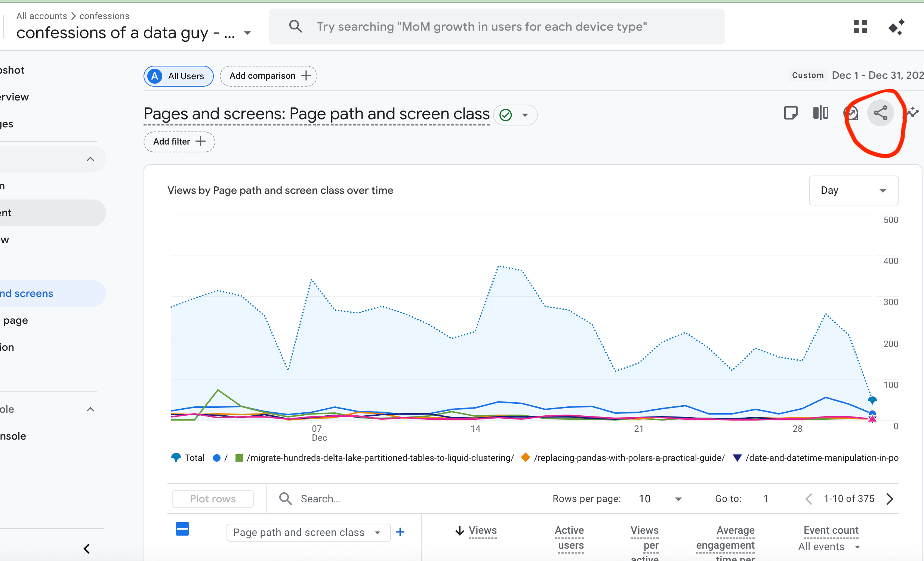Toggle the select-all checkbox in the table
Screen dimensions: 924x561
pos(182,529)
